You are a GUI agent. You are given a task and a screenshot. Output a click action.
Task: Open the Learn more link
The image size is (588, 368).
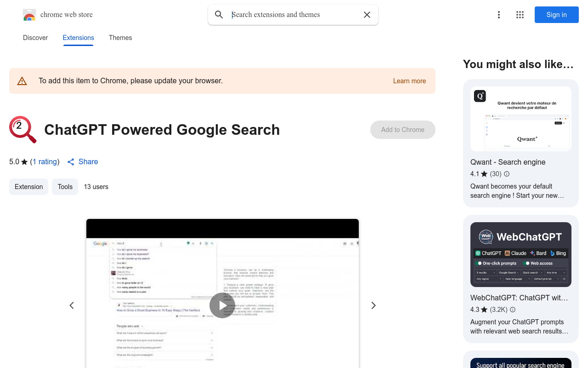pos(409,81)
